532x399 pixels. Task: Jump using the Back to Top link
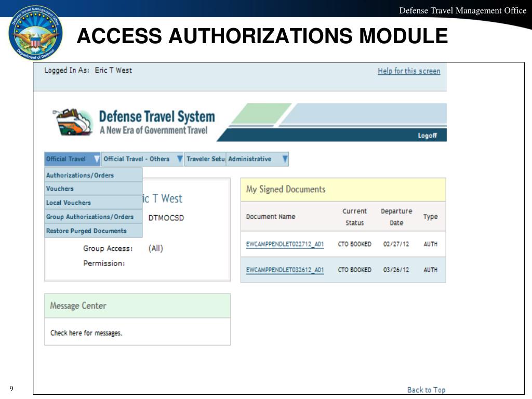426,390
